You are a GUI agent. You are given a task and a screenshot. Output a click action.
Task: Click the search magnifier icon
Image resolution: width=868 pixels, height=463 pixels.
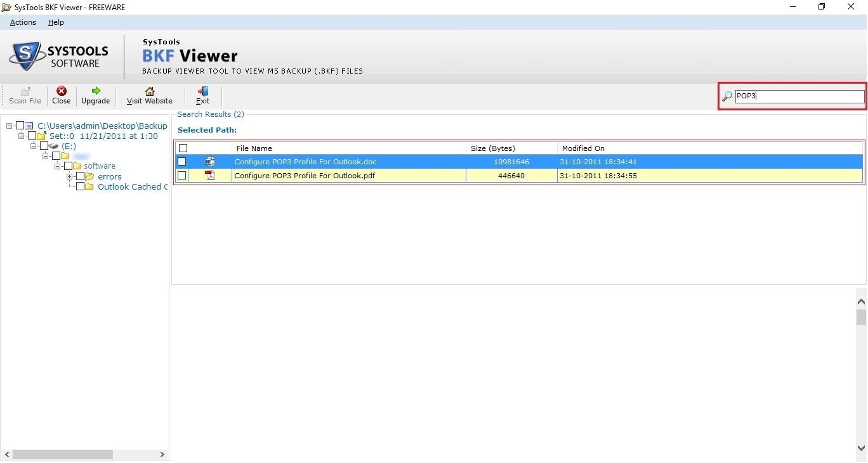click(726, 96)
